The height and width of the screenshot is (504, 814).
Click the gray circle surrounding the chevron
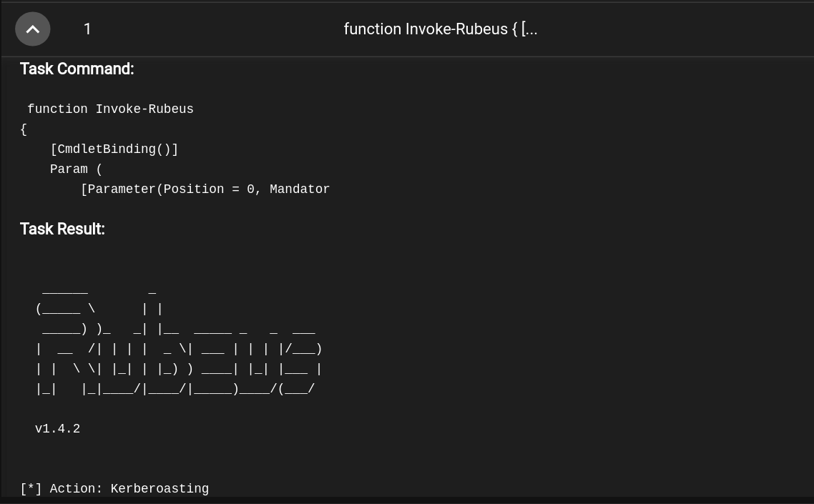pyautogui.click(x=33, y=29)
